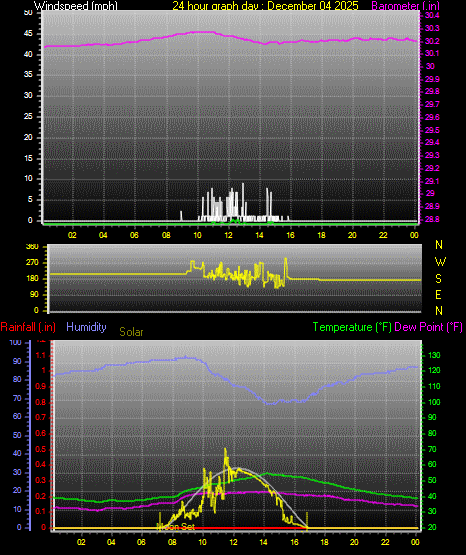
Task: Select the Rainfall (in) legend label
Action: click(x=28, y=327)
